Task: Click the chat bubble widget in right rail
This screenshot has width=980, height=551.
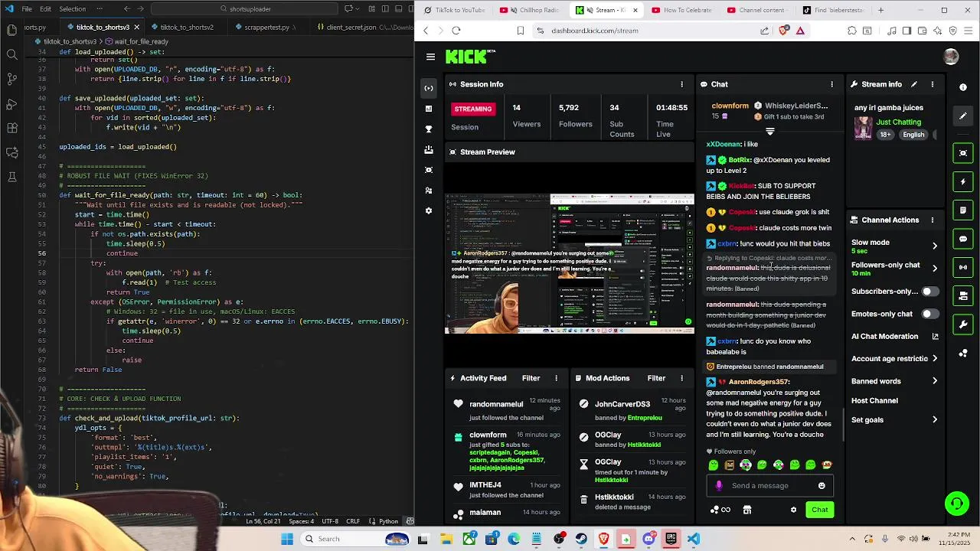Action: click(963, 239)
